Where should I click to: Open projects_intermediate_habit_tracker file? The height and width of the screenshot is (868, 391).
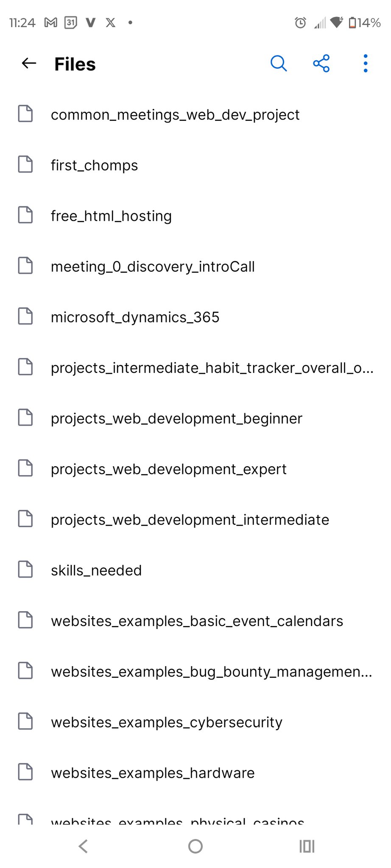(212, 368)
